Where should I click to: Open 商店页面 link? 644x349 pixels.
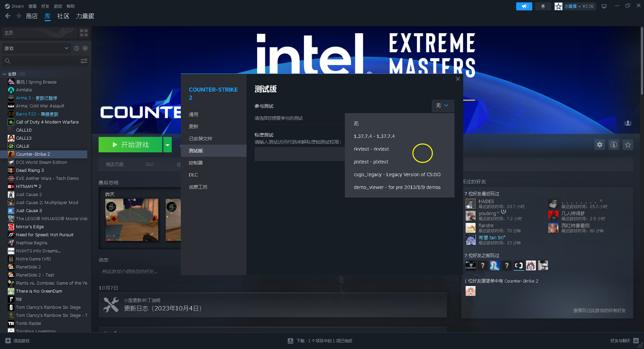tap(115, 164)
